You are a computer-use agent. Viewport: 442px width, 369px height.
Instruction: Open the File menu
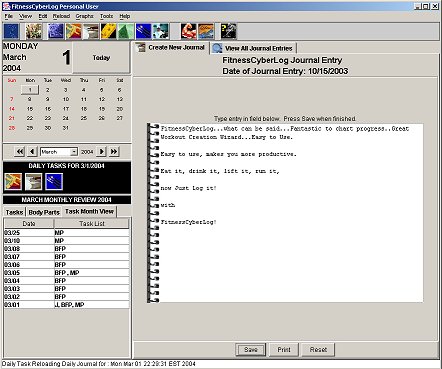[8, 16]
